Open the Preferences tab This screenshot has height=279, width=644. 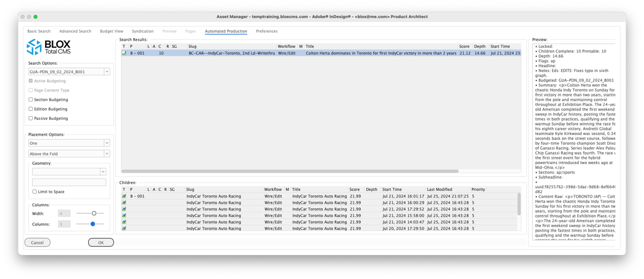(267, 31)
